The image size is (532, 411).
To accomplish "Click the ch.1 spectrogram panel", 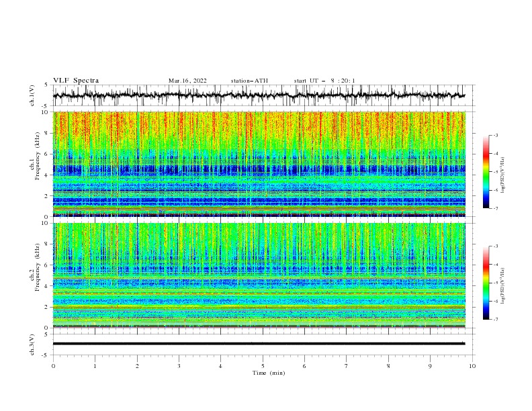I will pos(259,164).
